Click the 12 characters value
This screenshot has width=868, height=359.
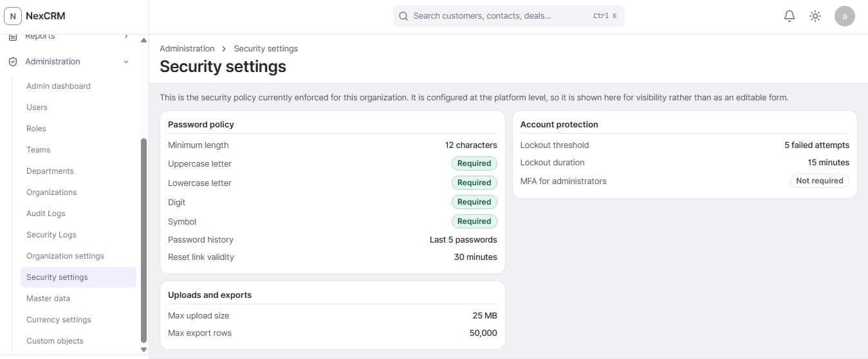click(471, 145)
